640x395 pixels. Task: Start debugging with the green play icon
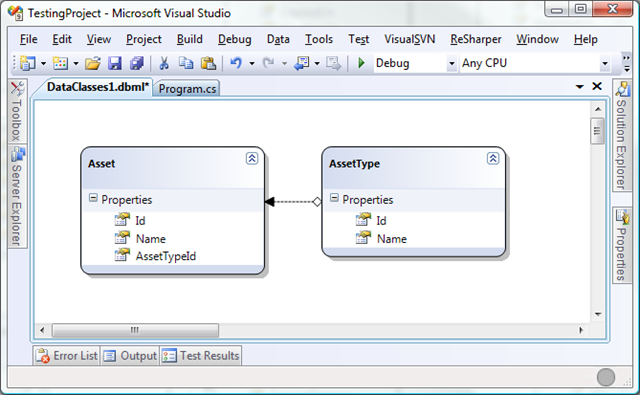pos(361,63)
